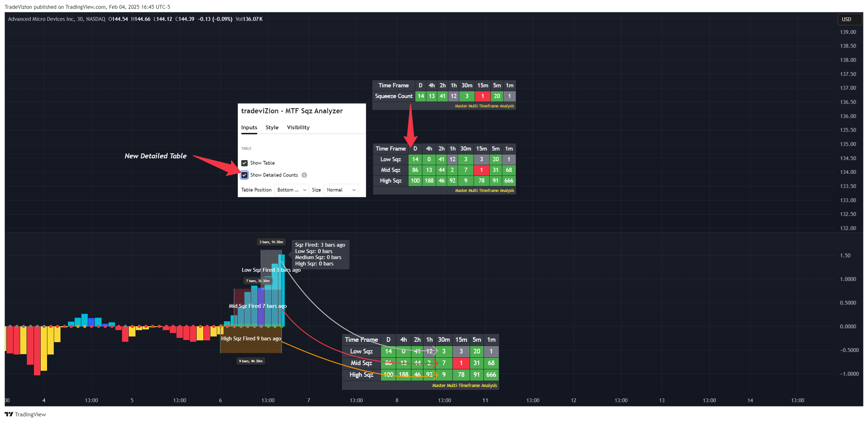Click the USD currency button

(x=849, y=19)
